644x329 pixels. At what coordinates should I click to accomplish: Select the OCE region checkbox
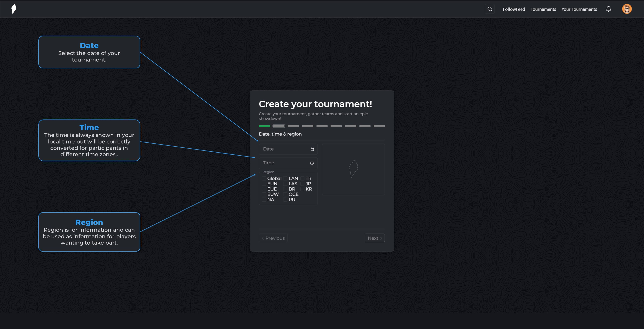click(x=285, y=194)
